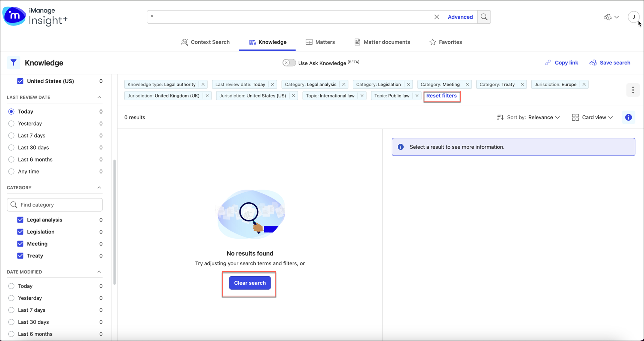644x341 pixels.
Task: Open the three-dot more options menu
Action: coord(633,90)
